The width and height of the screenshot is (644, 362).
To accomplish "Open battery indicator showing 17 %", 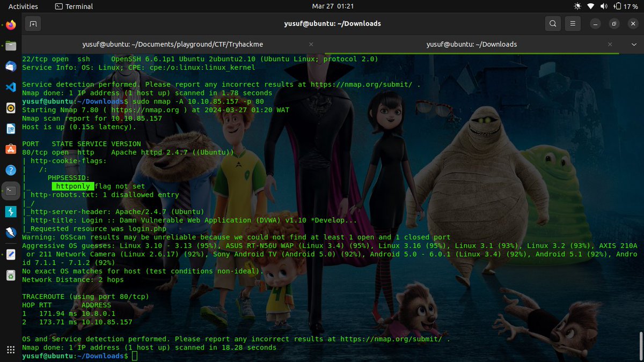I will click(x=625, y=6).
